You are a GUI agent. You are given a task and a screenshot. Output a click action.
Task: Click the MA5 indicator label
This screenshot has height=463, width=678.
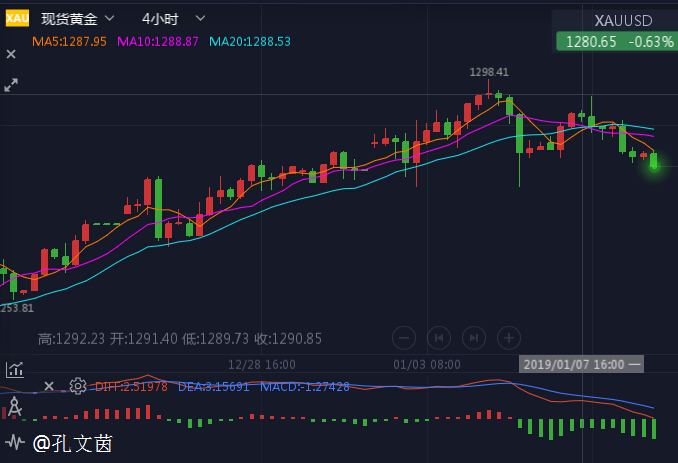click(x=70, y=41)
